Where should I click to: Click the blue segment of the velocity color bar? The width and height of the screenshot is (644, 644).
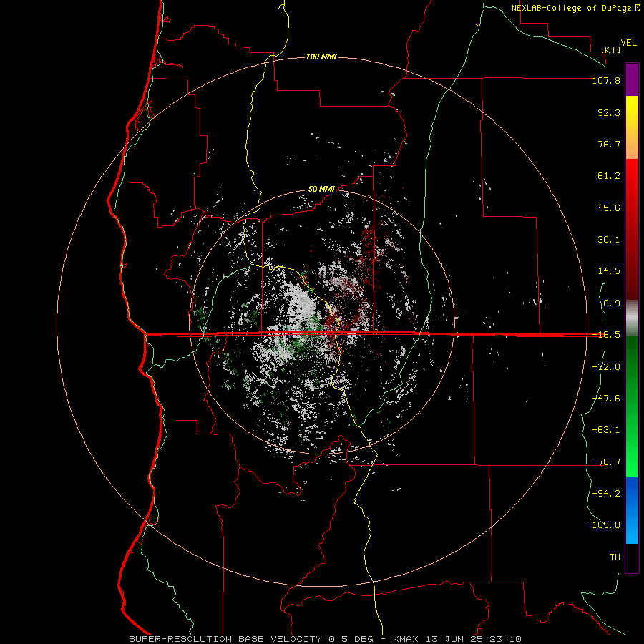632,510
